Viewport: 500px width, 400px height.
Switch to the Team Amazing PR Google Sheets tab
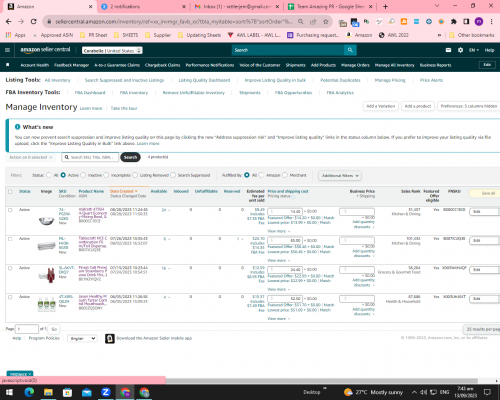330,6
